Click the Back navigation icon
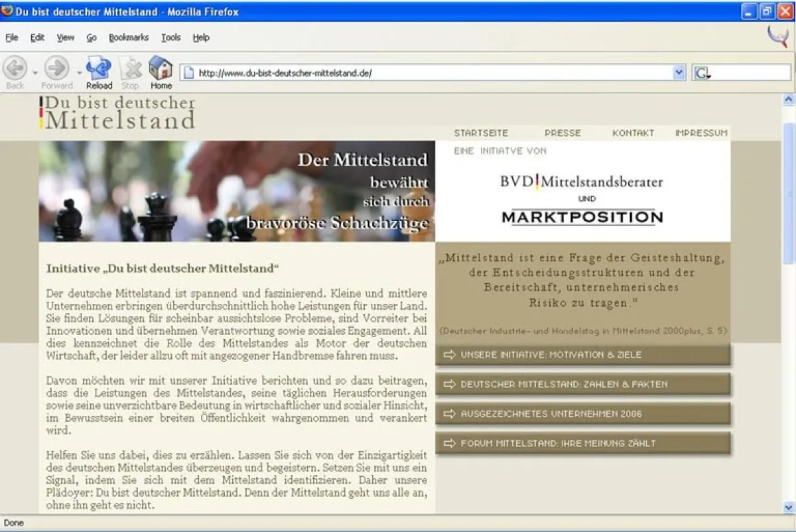The image size is (796, 532). click(x=15, y=68)
